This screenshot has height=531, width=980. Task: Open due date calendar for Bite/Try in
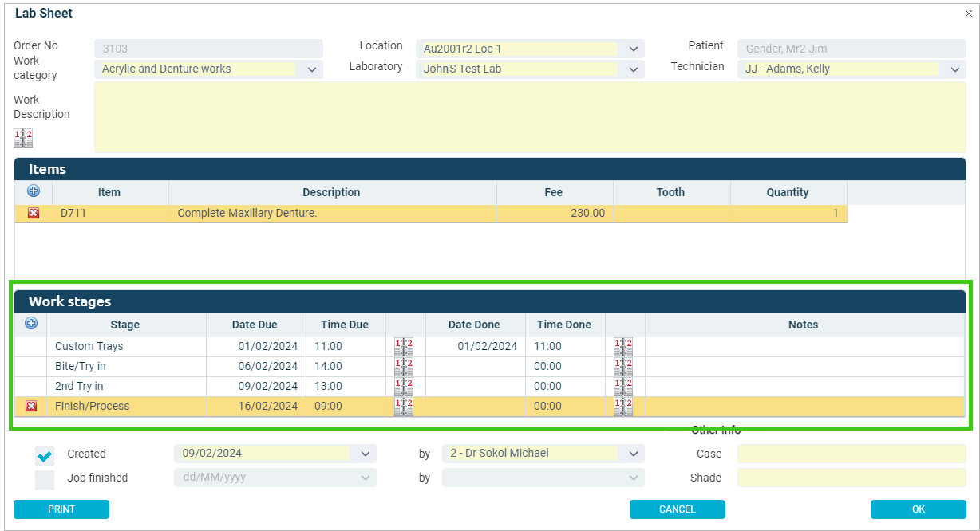pyautogui.click(x=404, y=367)
